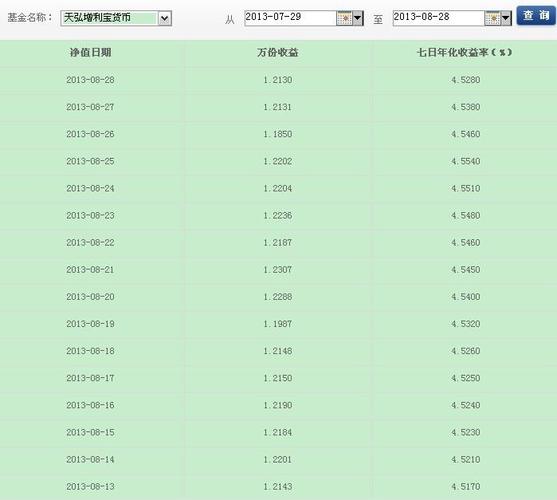Click the 万份收益 value 1.2148
This screenshot has height=500, width=557.
click(278, 351)
